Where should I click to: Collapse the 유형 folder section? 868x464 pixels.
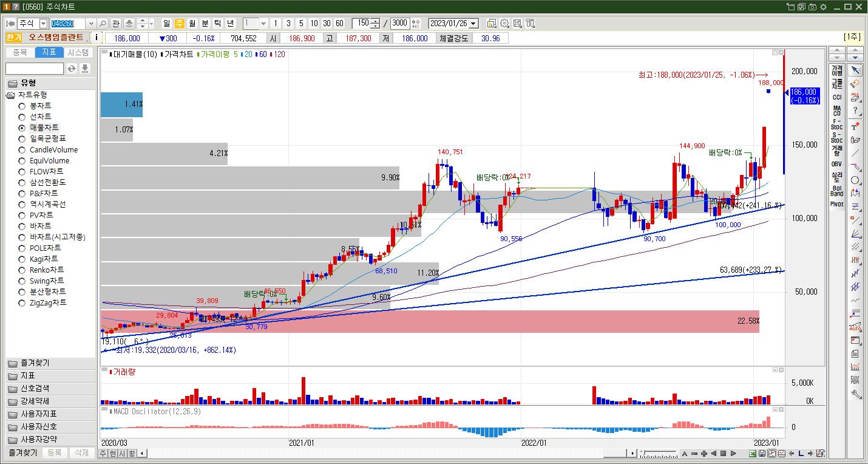[x=50, y=83]
